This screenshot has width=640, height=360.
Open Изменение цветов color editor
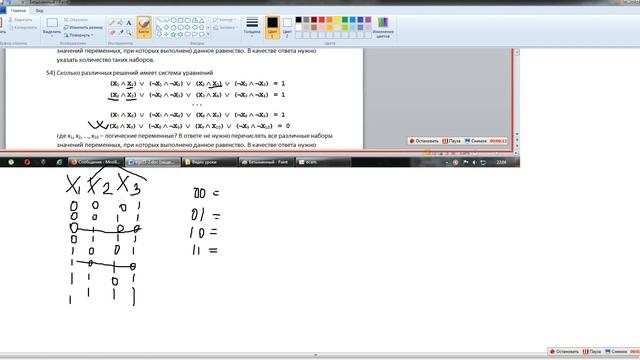[x=383, y=27]
